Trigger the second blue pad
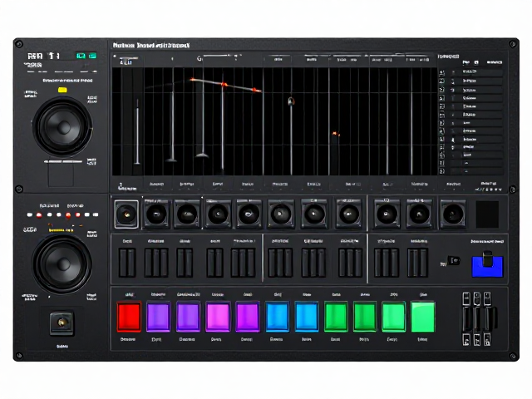This screenshot has width=532, height=399. pos(307,317)
